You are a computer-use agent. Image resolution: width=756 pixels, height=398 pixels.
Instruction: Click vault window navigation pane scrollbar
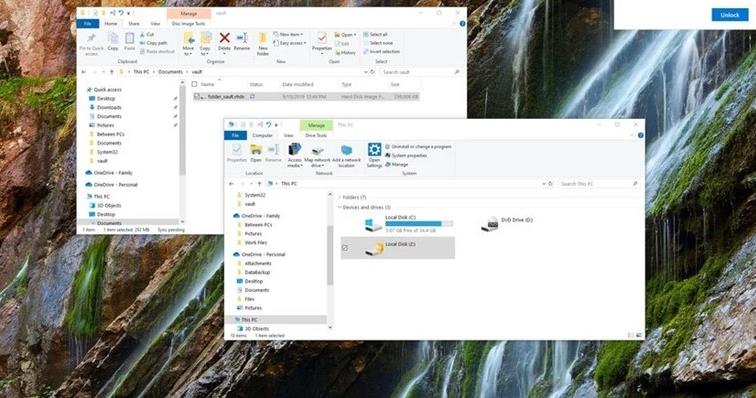[182, 130]
